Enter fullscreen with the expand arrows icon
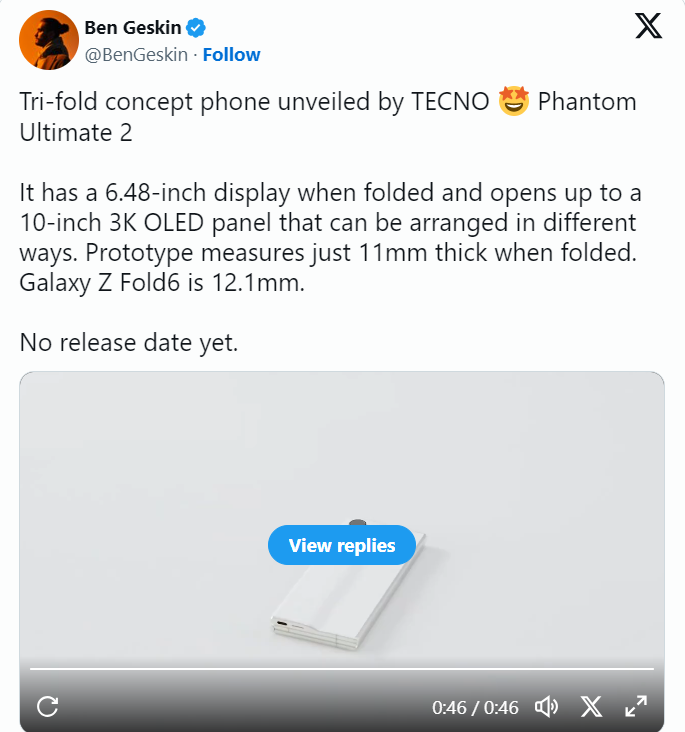 (x=636, y=707)
